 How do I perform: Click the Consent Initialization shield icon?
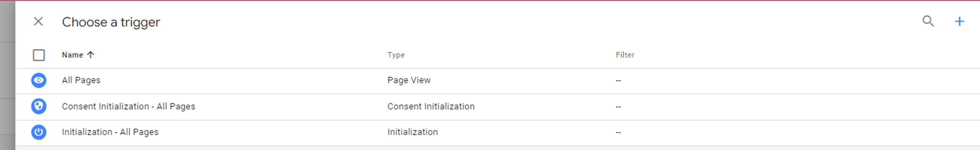coord(39,106)
